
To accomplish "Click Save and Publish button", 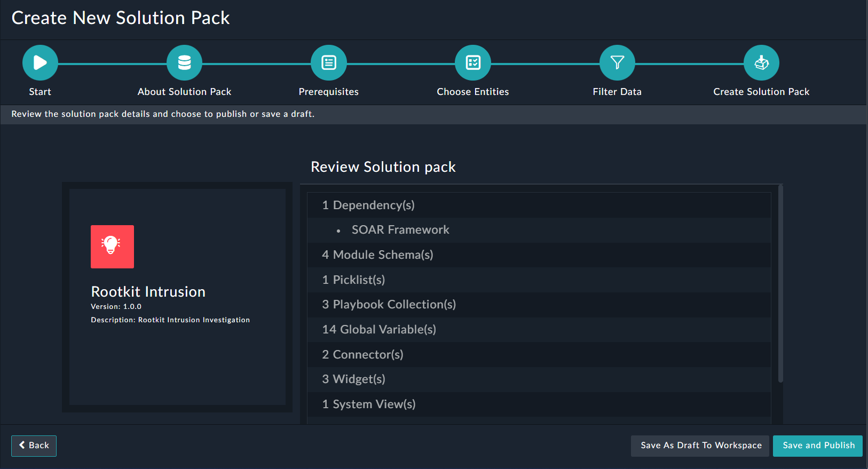I will [x=818, y=446].
